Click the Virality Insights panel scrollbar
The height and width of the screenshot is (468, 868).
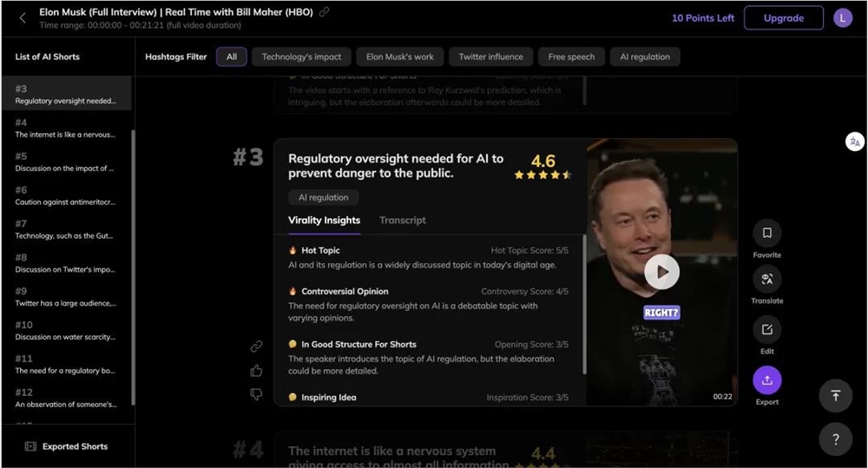[x=584, y=304]
